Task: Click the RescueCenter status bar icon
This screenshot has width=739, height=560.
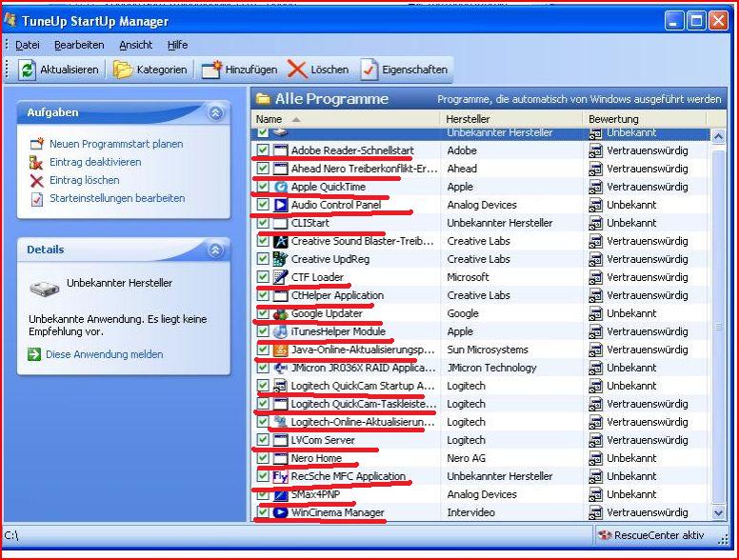Action: point(604,535)
